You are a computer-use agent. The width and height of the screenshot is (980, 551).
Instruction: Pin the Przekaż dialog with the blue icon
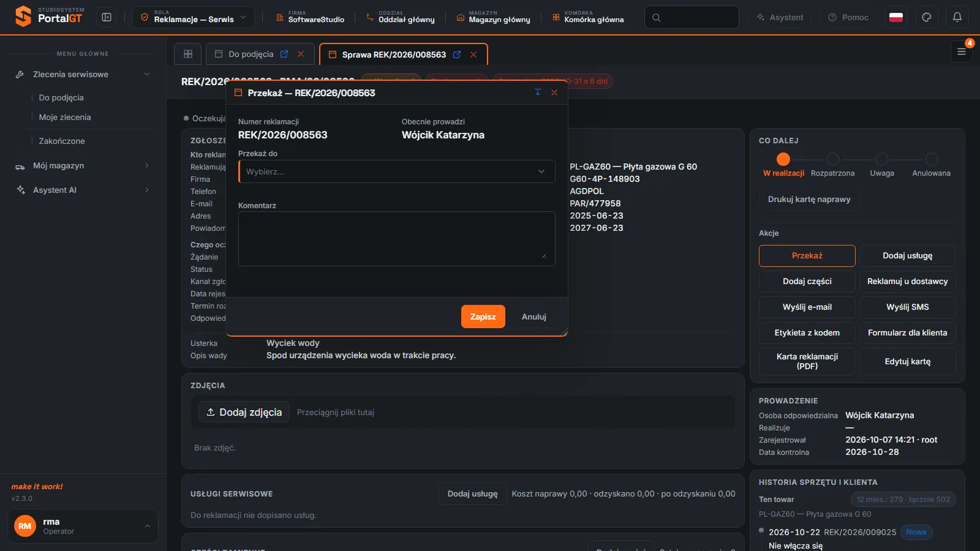[538, 92]
